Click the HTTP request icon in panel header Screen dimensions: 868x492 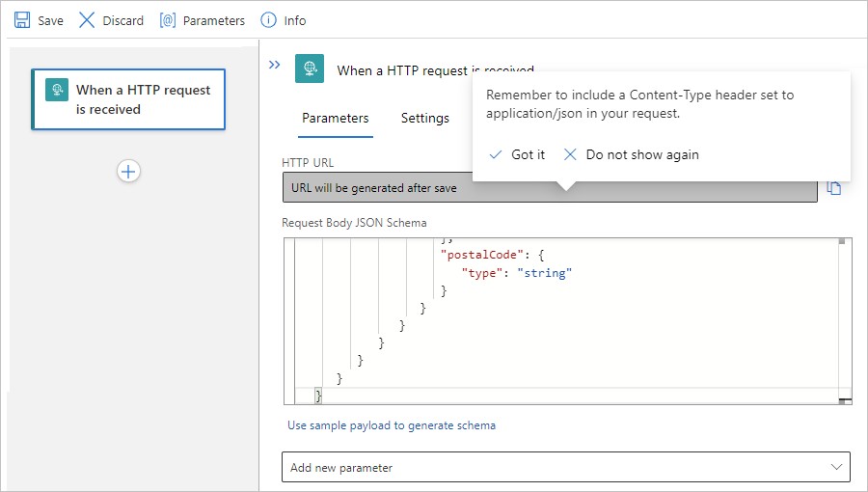310,68
